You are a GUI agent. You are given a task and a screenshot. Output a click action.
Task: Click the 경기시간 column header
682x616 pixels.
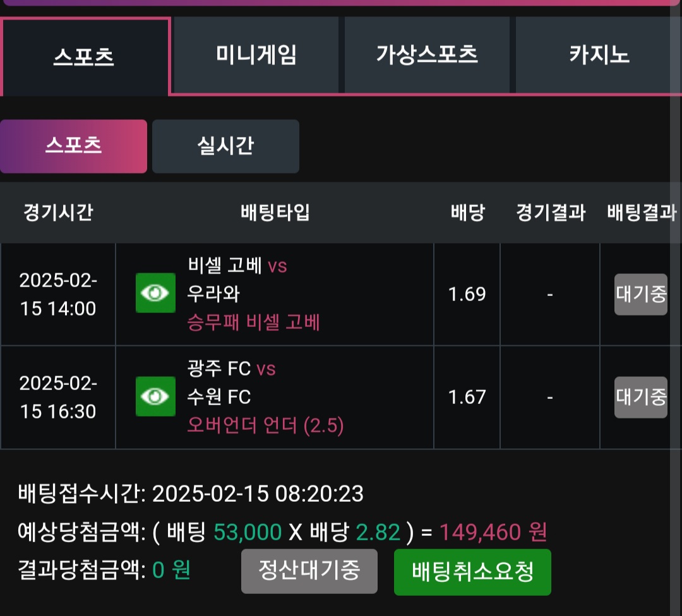tap(57, 213)
